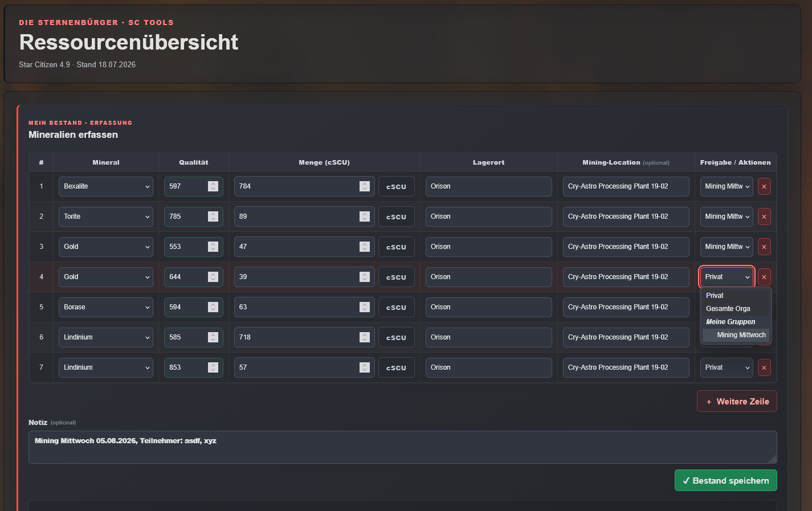Add a row with Weitere Zeile

click(x=737, y=401)
